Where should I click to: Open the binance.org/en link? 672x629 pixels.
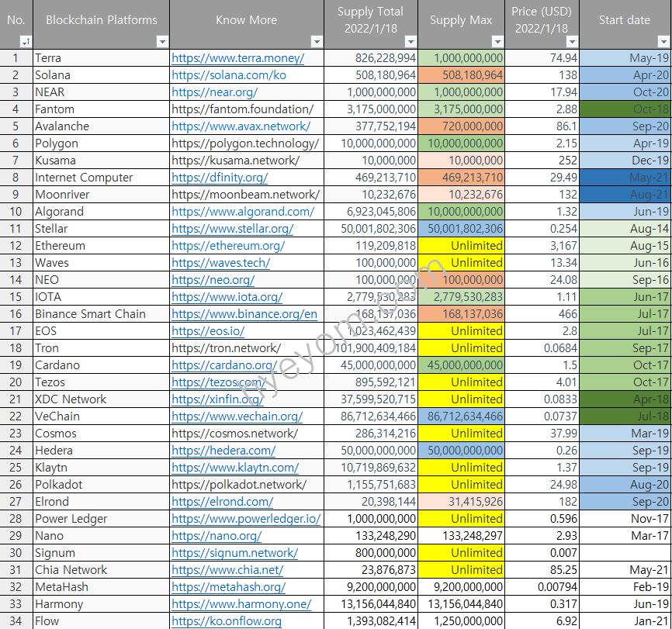[244, 314]
